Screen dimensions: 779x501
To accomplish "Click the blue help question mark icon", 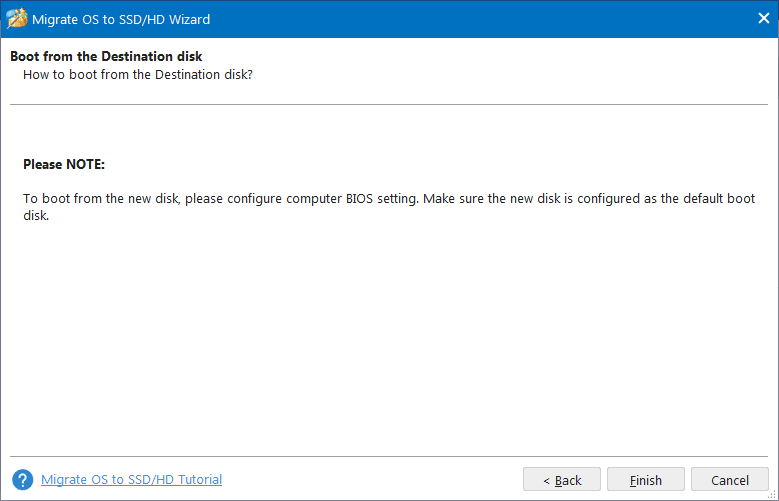I will coord(22,480).
